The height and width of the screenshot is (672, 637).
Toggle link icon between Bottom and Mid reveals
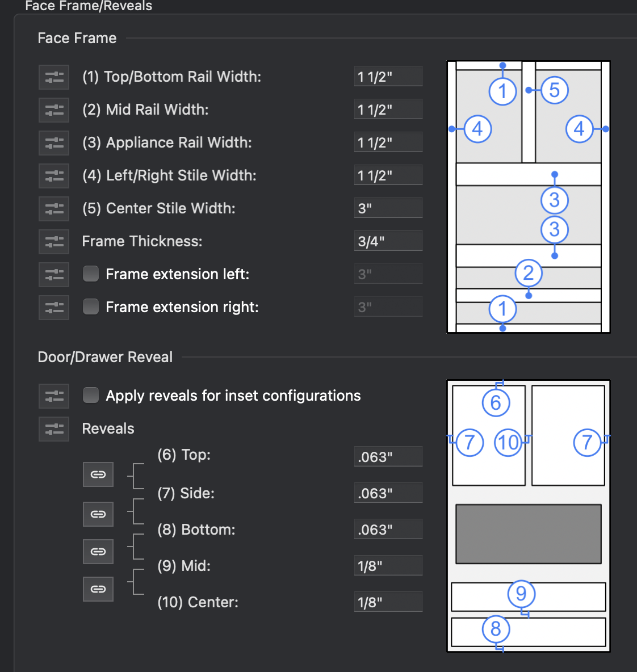pos(98,552)
